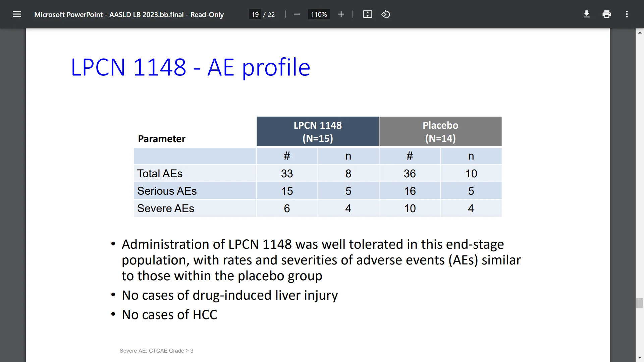This screenshot has height=362, width=644.
Task: Click the slide title LPCN 1148 - AE profile
Action: pyautogui.click(x=190, y=67)
